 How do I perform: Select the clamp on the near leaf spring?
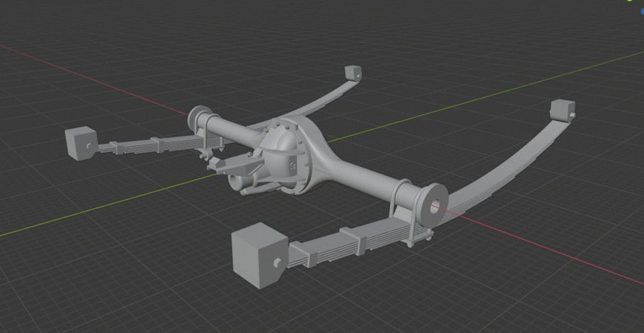pos(301,253)
